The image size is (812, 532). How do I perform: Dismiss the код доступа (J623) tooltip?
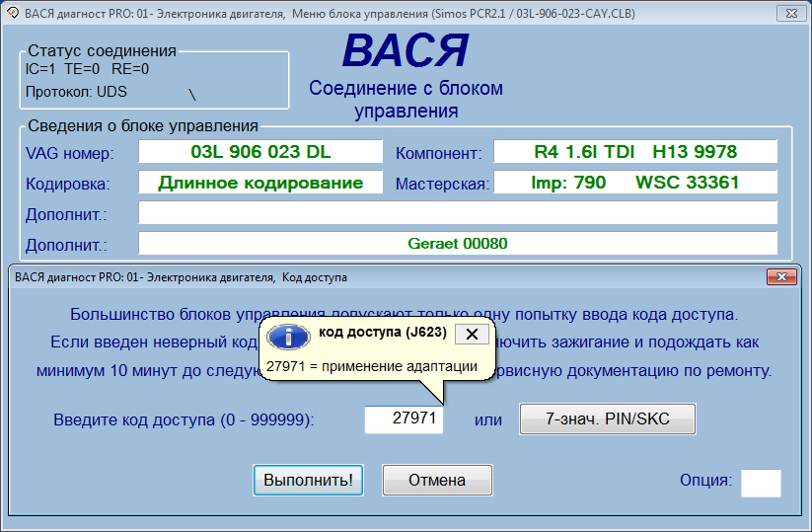pyautogui.click(x=472, y=335)
